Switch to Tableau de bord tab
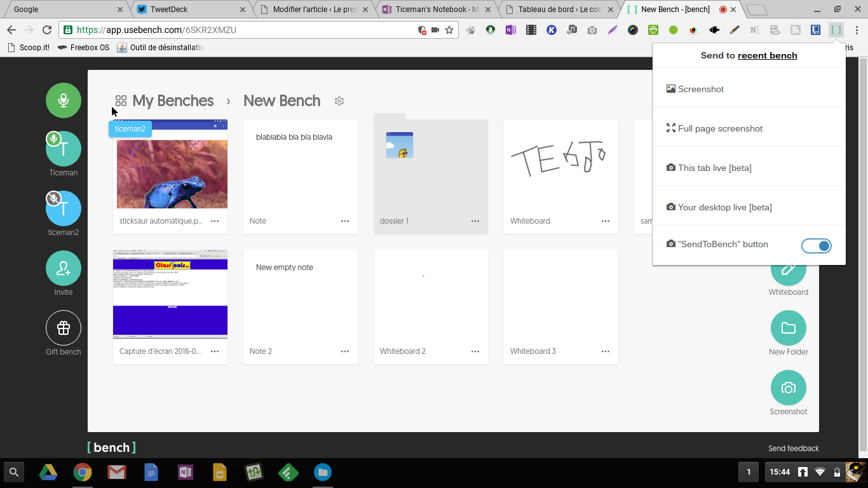The image size is (868, 488). pyautogui.click(x=560, y=10)
